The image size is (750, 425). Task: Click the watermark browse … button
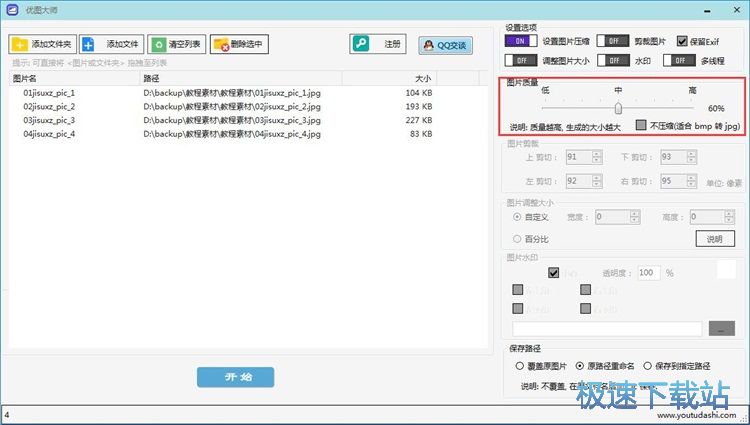[x=722, y=329]
